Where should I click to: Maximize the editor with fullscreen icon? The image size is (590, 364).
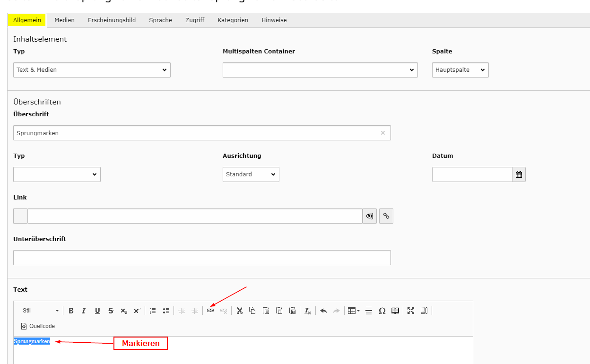(x=410, y=311)
